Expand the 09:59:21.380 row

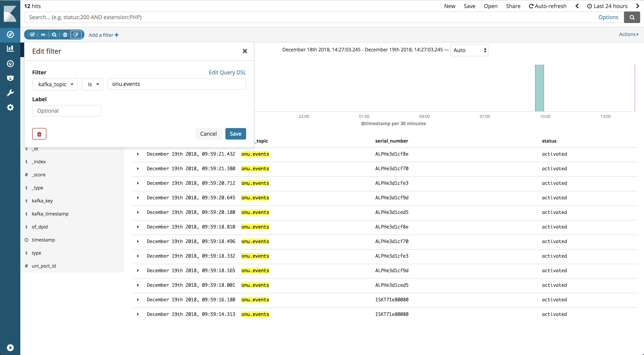coord(138,168)
